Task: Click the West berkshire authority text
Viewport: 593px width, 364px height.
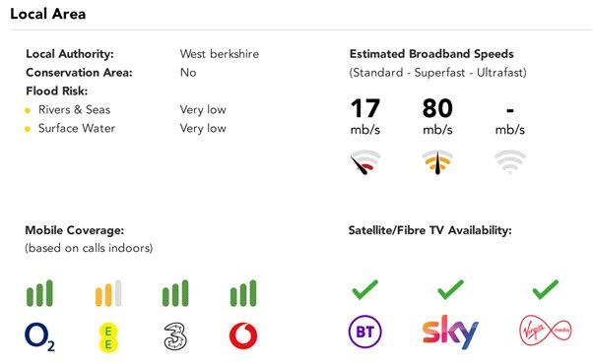Action: (x=220, y=54)
